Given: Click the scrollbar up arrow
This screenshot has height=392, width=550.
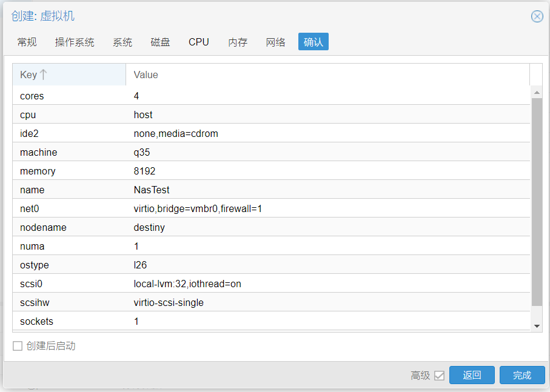Looking at the screenshot, I should pyautogui.click(x=536, y=93).
